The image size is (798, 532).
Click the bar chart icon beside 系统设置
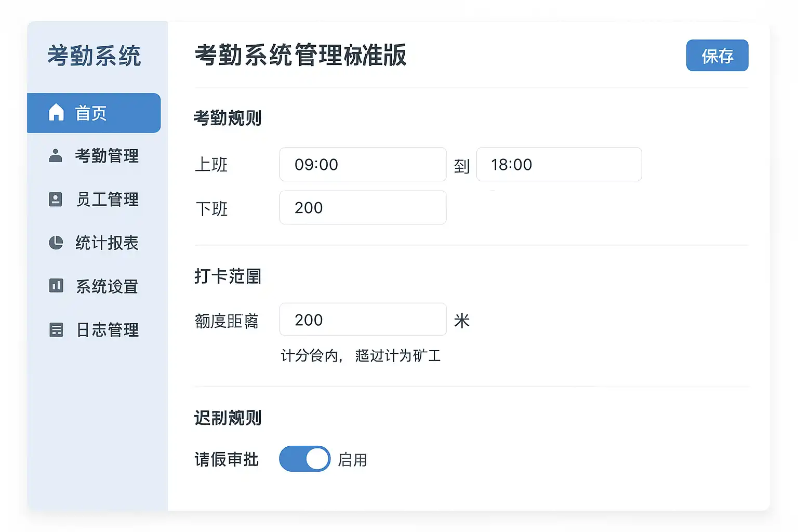point(56,286)
